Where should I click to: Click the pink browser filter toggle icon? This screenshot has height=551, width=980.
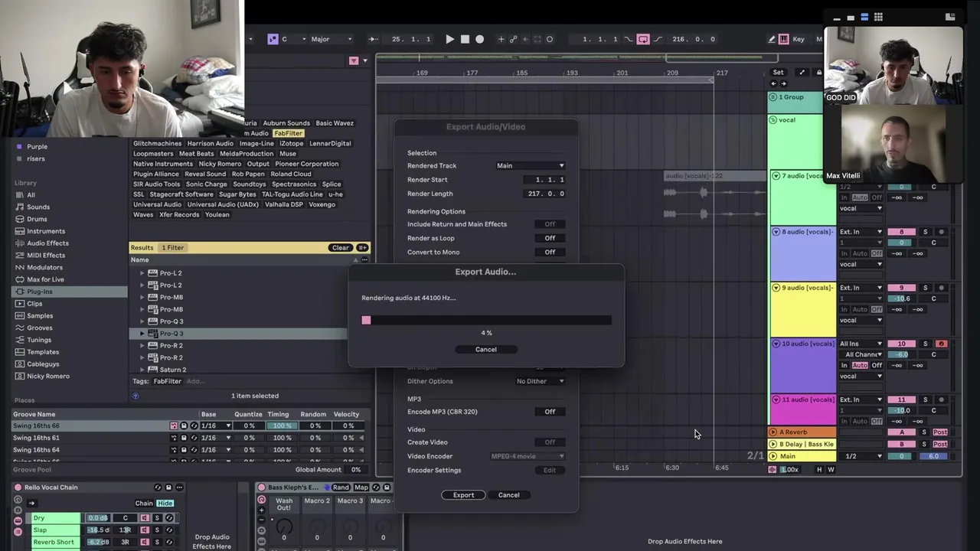354,60
